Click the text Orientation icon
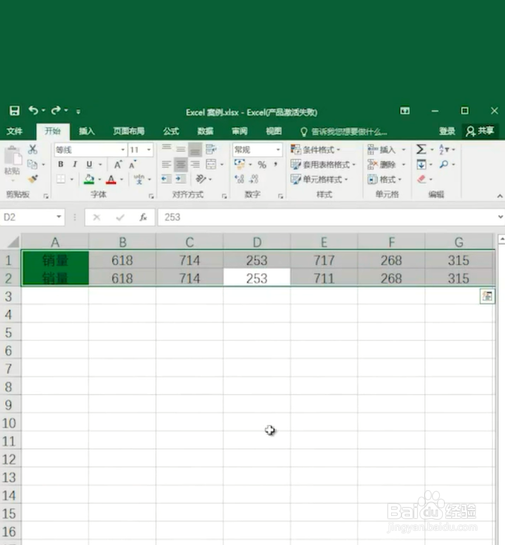 (201, 179)
